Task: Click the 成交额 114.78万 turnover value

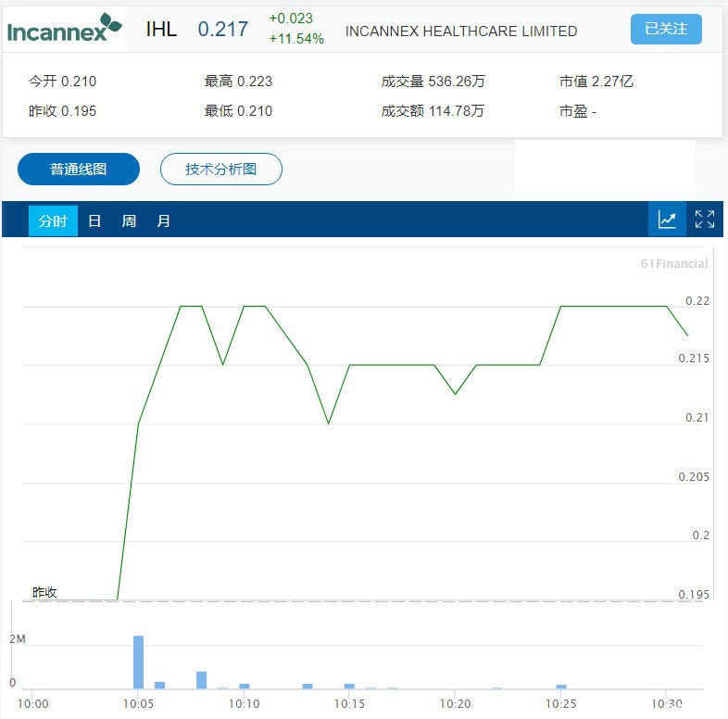Action: point(433,111)
